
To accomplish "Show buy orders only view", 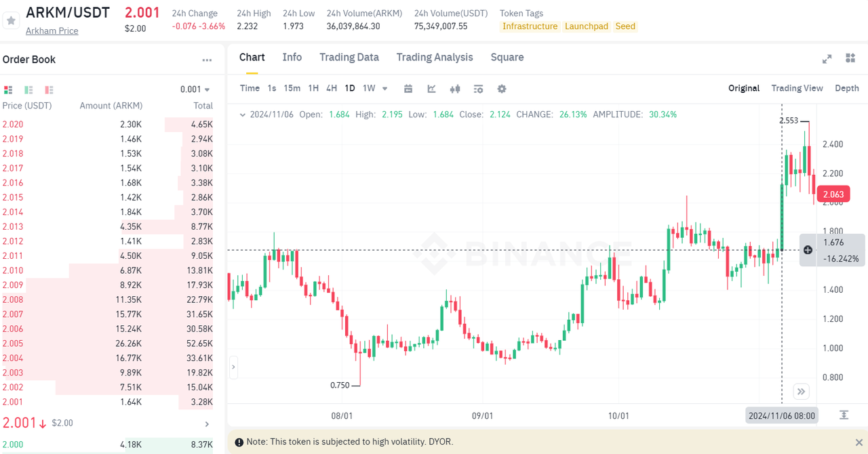I will (x=28, y=89).
